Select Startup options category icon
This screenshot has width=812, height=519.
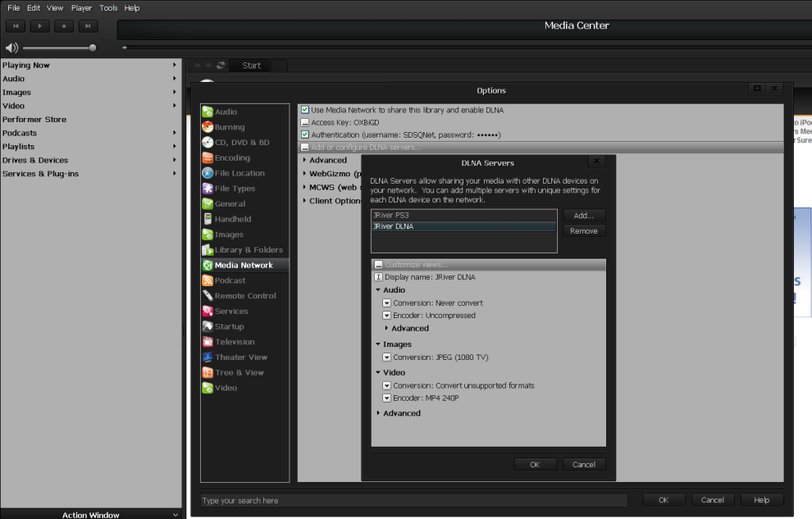[208, 326]
